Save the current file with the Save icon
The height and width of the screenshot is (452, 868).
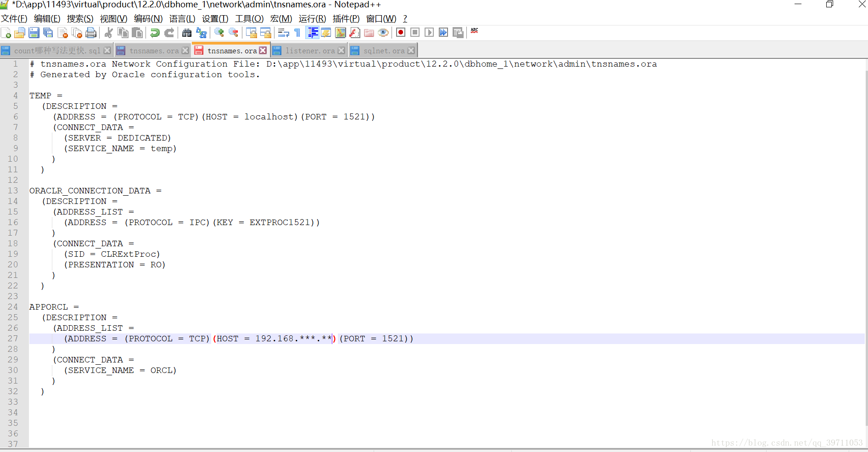pyautogui.click(x=34, y=33)
